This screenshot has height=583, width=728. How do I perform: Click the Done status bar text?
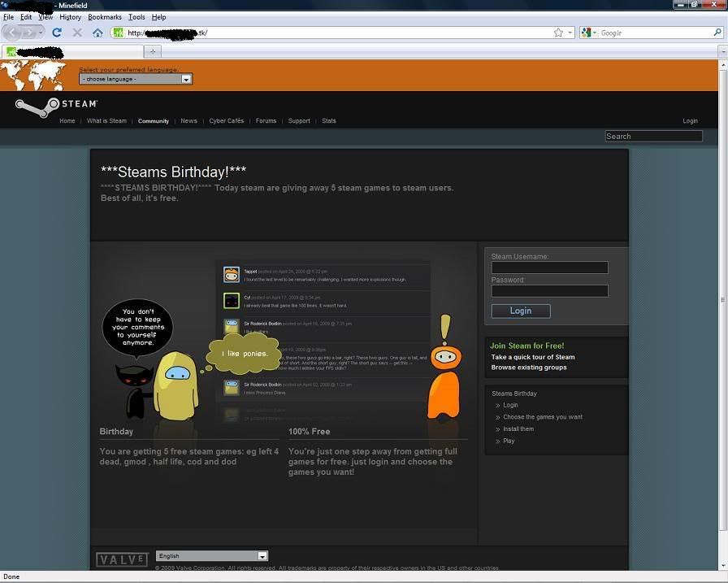(x=11, y=576)
